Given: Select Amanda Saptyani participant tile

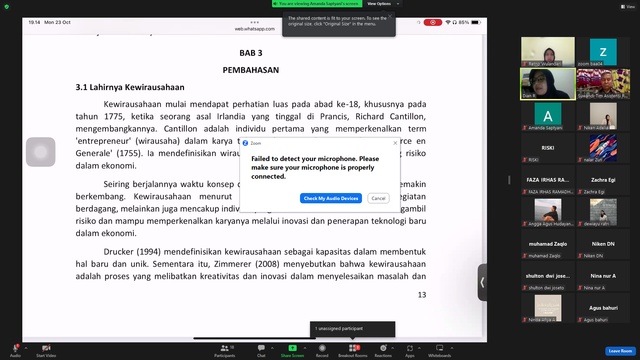Looking at the screenshot, I should [x=548, y=116].
